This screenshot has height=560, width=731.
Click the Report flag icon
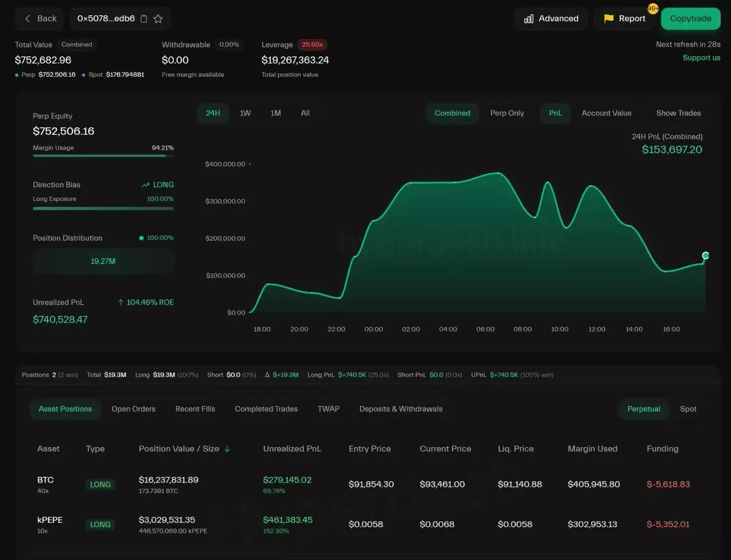[x=609, y=19]
